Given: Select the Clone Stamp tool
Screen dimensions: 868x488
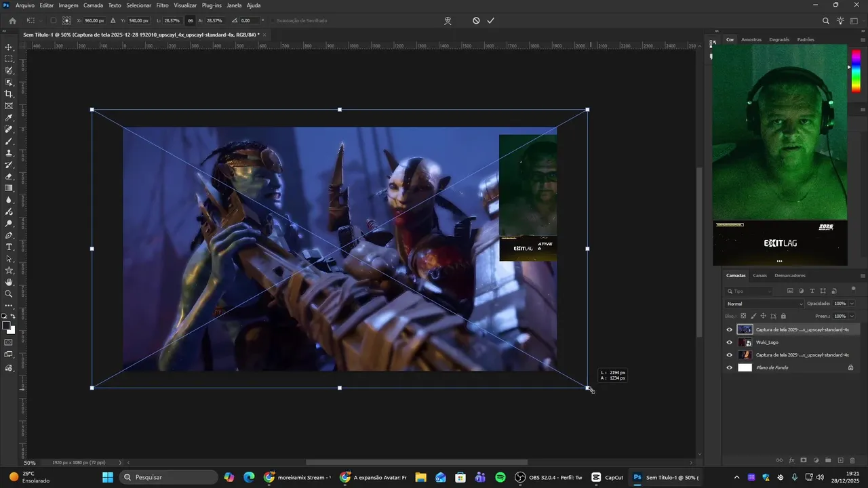Looking at the screenshot, I should (9, 153).
